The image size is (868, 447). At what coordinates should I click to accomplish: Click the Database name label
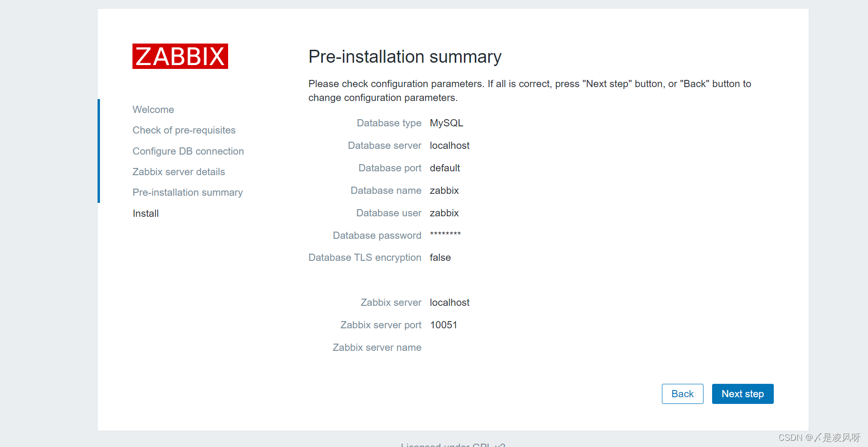click(x=386, y=190)
